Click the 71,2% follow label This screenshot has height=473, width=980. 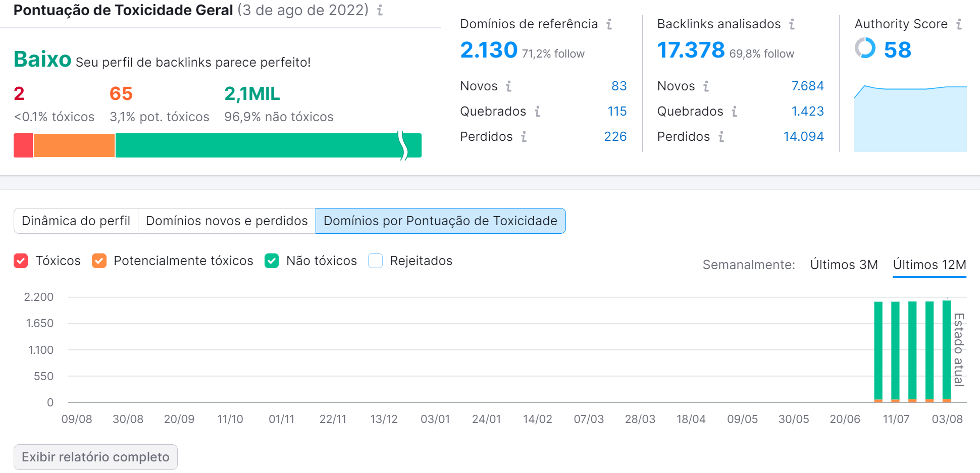(553, 54)
